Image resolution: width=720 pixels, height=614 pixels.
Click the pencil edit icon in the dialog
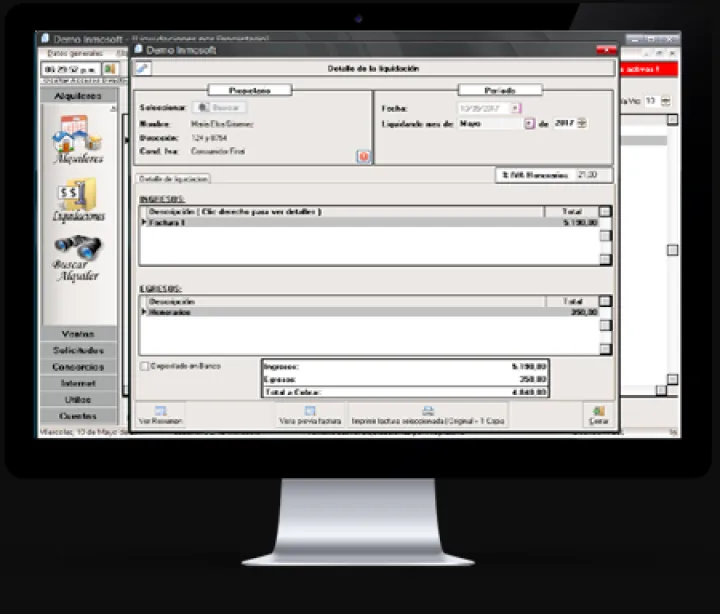pyautogui.click(x=143, y=68)
